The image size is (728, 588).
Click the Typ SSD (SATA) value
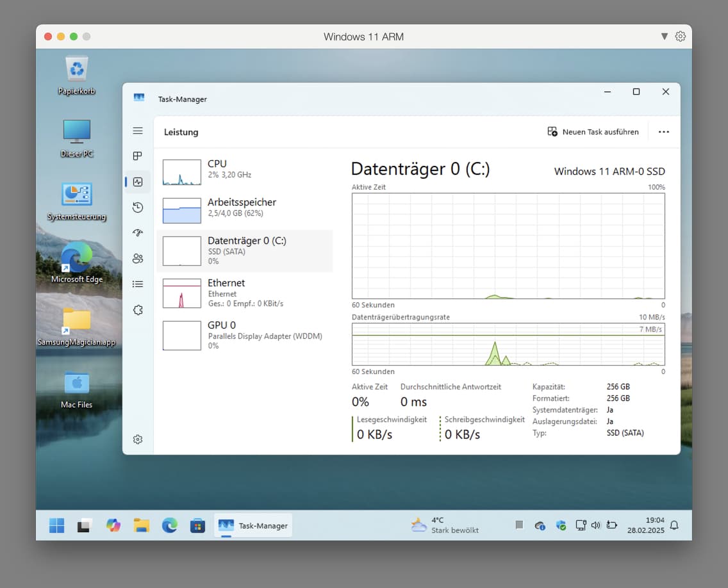tap(625, 433)
